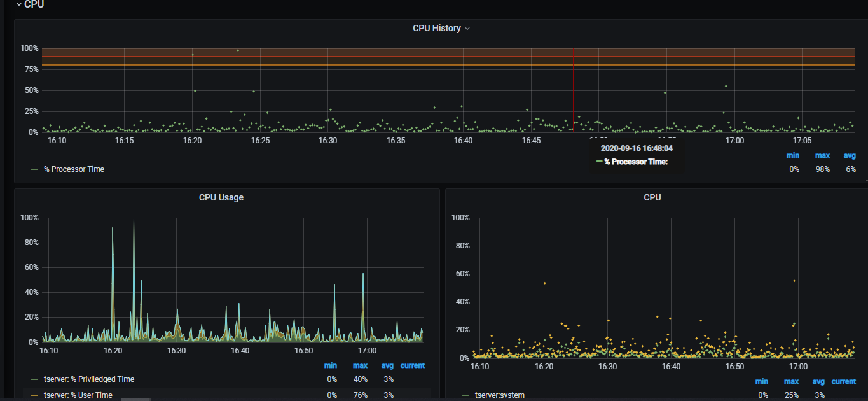Click the tserver:system legend color line
Screen dimensions: 868x401
[x=466, y=395]
